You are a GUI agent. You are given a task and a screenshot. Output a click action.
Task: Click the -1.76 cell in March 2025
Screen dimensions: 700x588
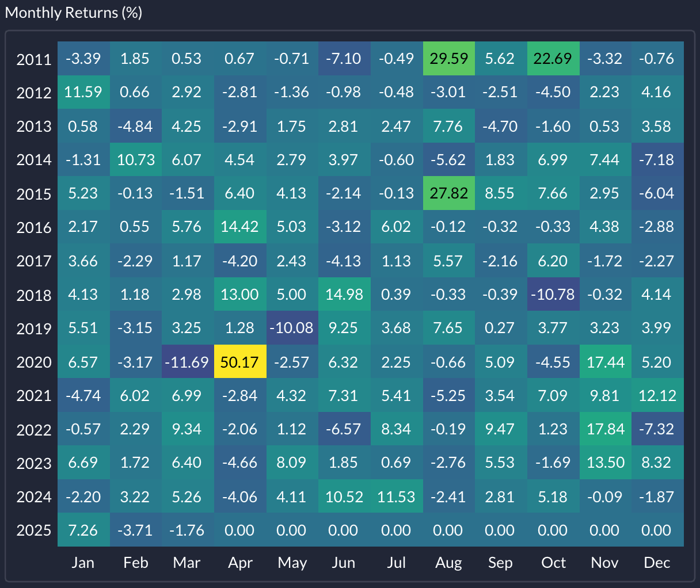[x=188, y=530]
